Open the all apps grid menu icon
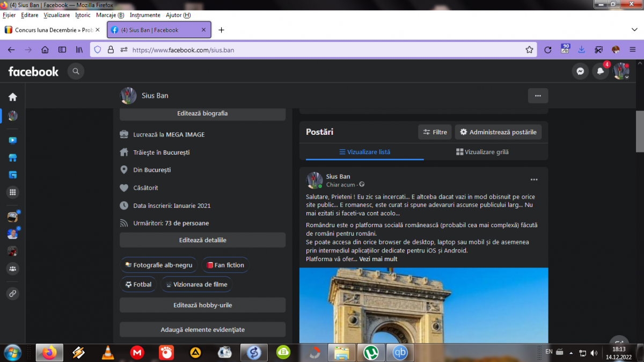 [x=12, y=192]
